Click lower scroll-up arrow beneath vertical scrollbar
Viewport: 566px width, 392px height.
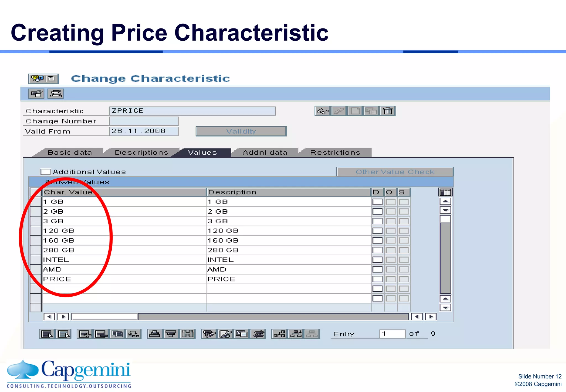(445, 299)
